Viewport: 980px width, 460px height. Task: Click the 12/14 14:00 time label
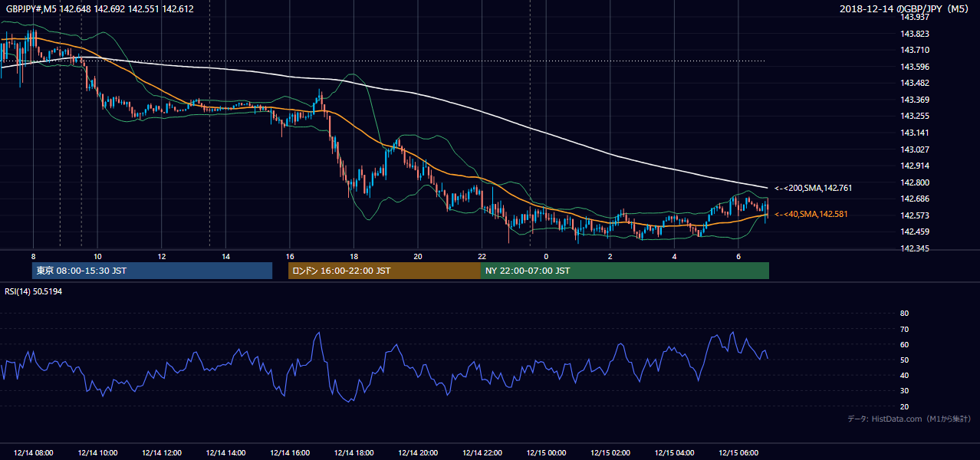point(225,453)
